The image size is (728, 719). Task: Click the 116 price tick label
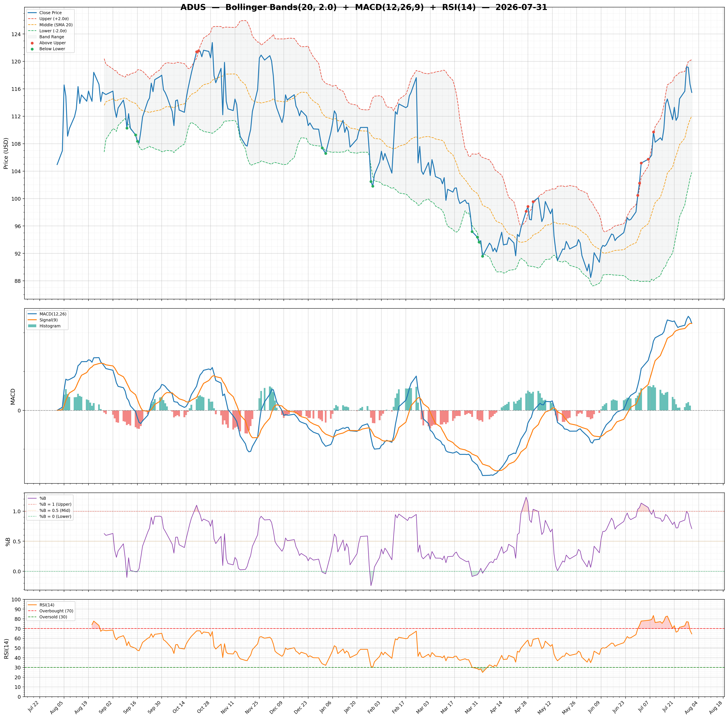[x=16, y=89]
